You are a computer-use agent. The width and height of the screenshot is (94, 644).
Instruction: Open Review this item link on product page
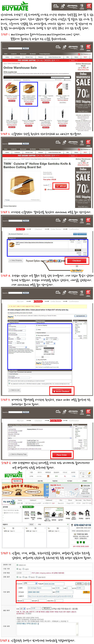point(47,172)
